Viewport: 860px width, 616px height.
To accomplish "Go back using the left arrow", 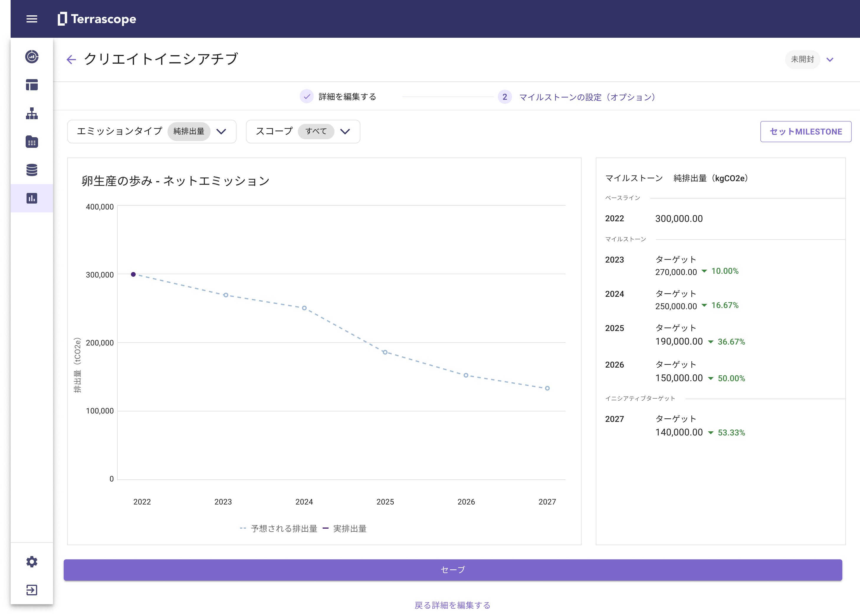I will (71, 60).
